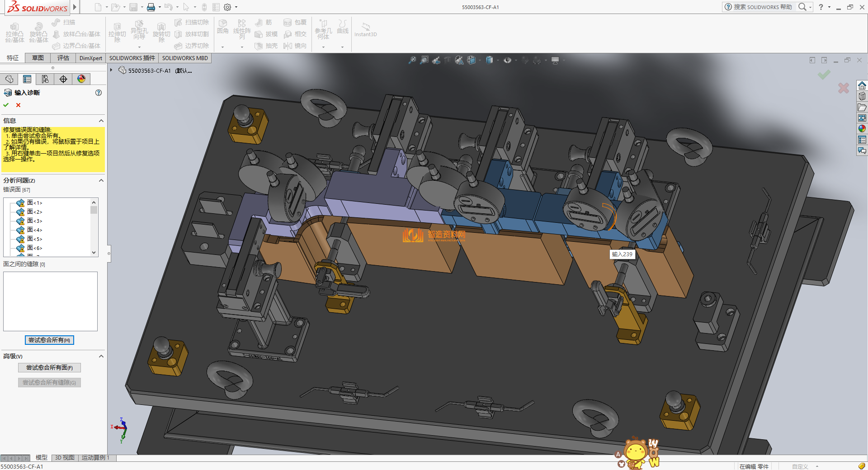Expand the 55003563-CF-A1 flyout tree arrow
Image resolution: width=868 pixels, height=470 pixels.
tap(111, 70)
